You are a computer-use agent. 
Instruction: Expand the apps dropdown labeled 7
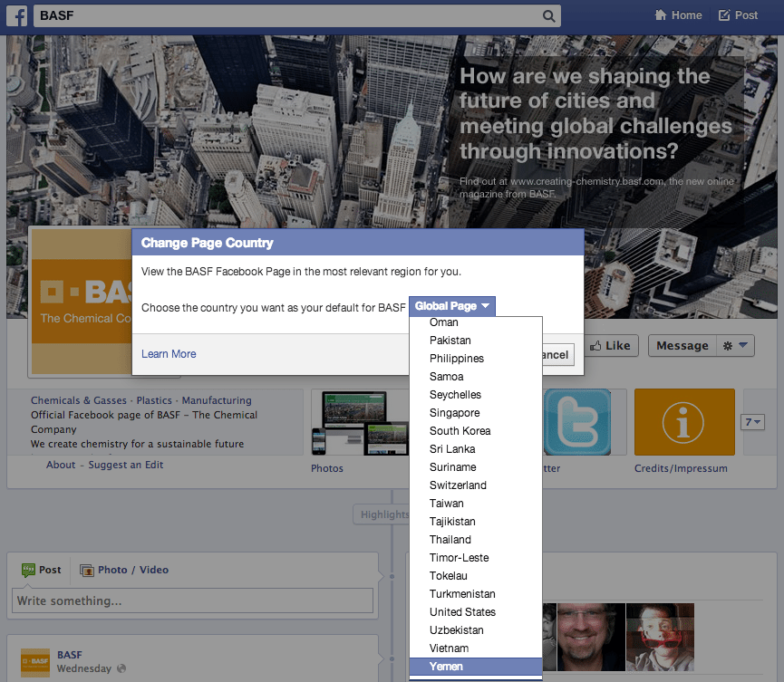[x=752, y=422]
